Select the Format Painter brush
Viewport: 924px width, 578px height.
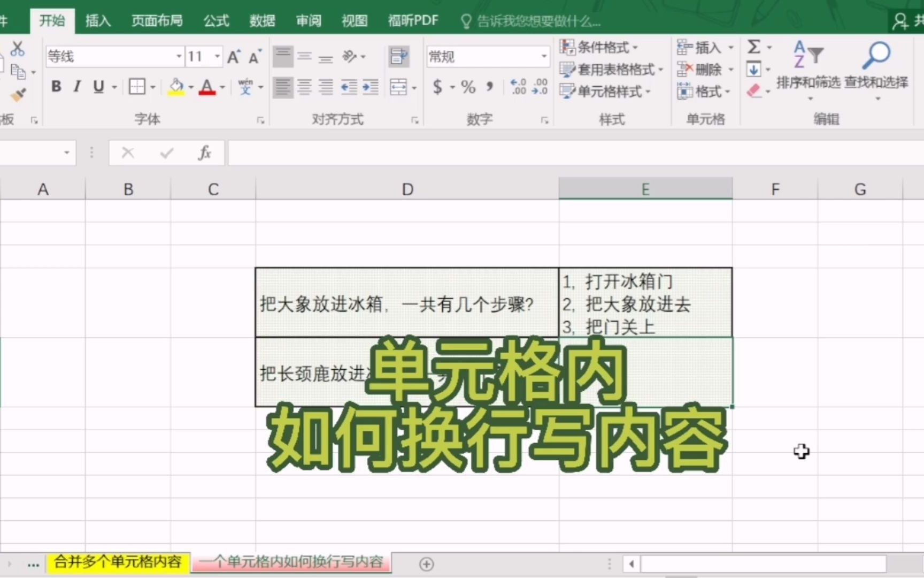pos(18,95)
